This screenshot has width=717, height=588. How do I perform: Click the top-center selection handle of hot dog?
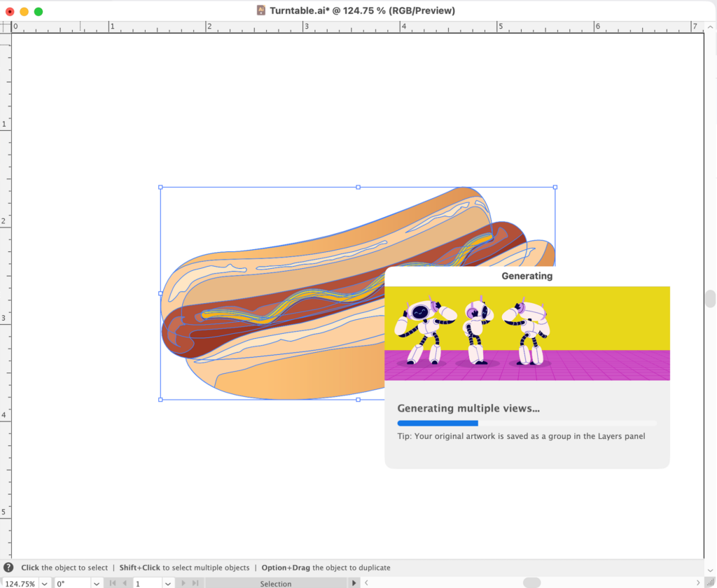pos(358,187)
